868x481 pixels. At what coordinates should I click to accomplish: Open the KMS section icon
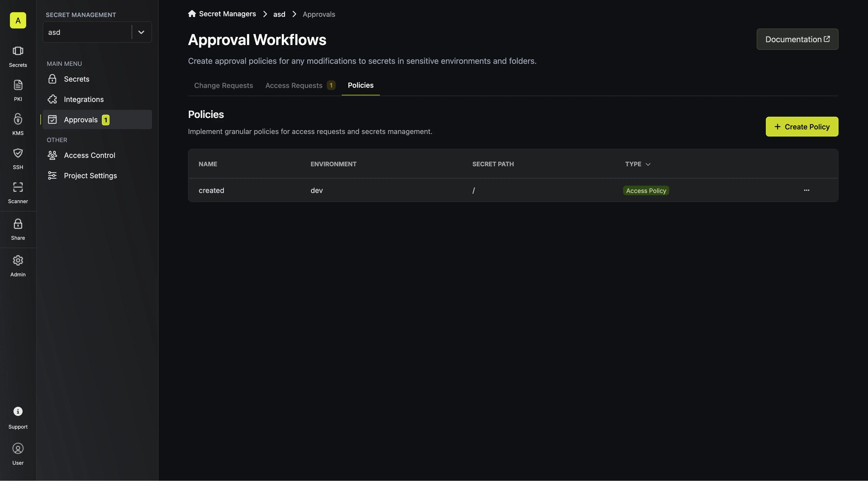pos(18,119)
